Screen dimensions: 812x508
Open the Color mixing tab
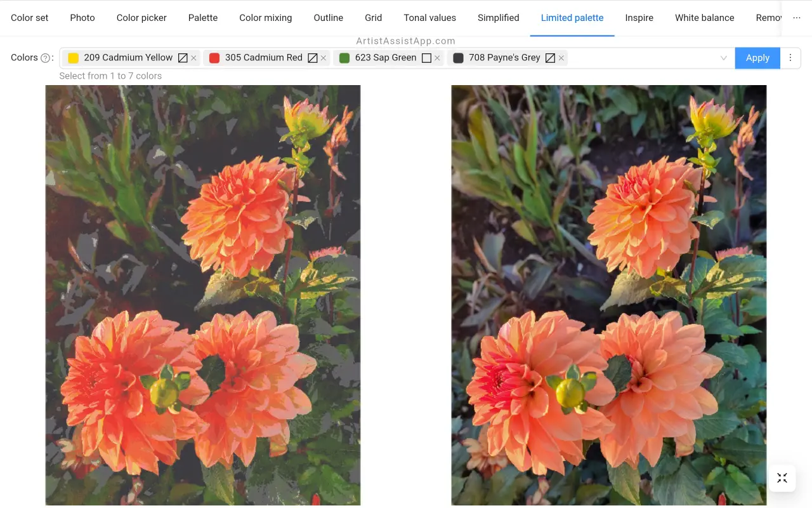[266, 18]
